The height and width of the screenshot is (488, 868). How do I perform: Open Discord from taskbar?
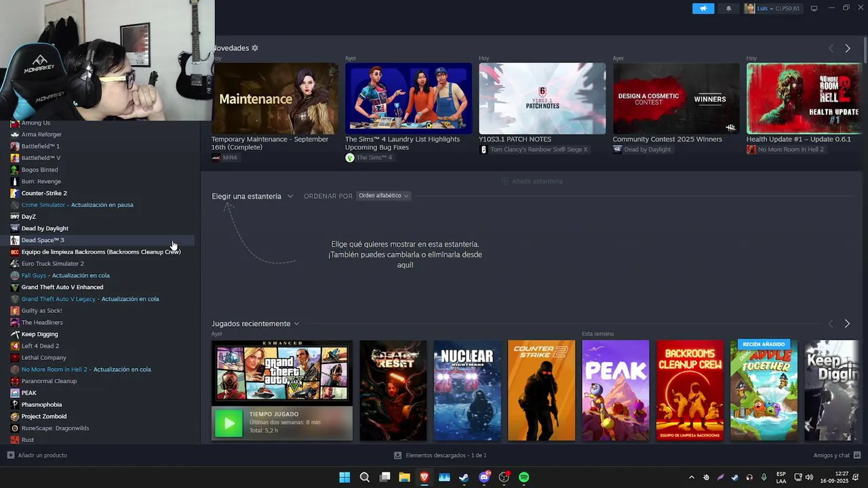[484, 477]
